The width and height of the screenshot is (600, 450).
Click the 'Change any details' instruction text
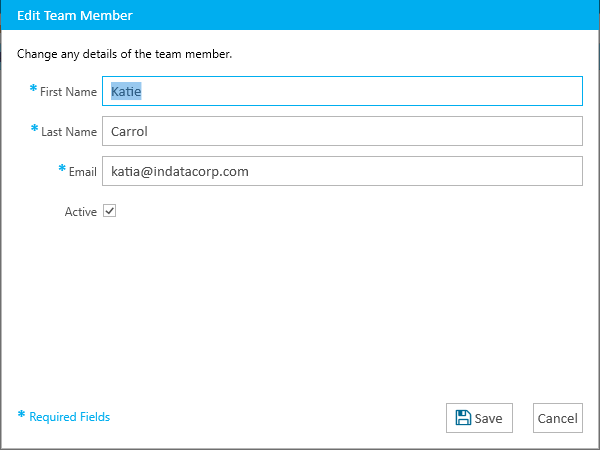[124, 54]
